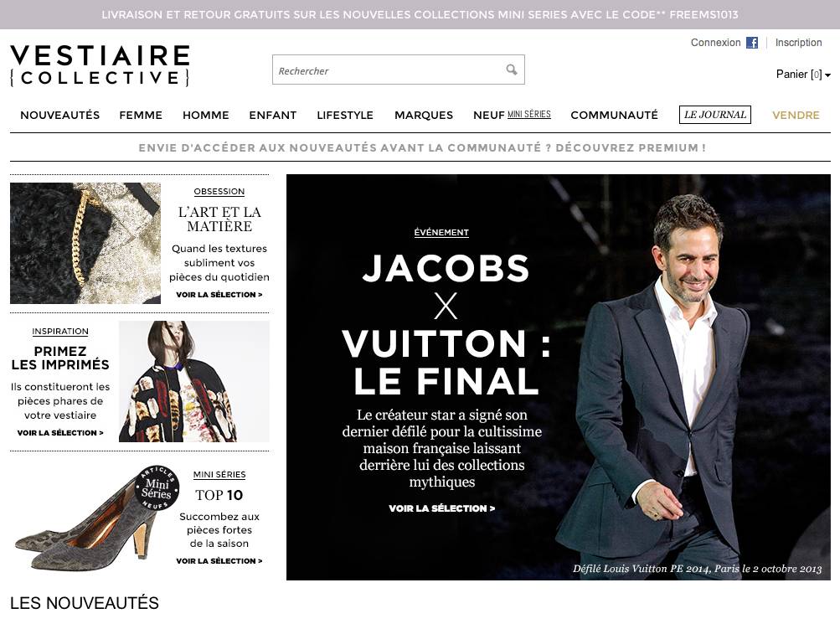This screenshot has width=840, height=629.
Task: Open the gold chain Obsession thumbnail
Action: (85, 243)
